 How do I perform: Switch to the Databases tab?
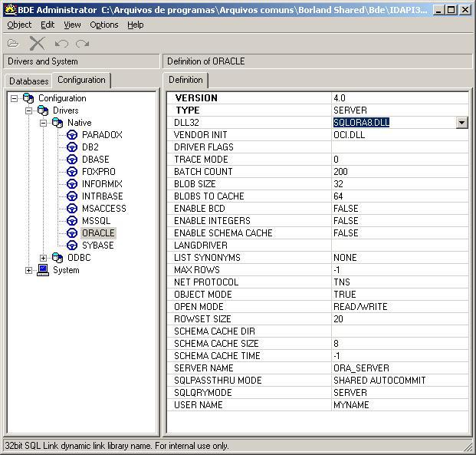click(29, 81)
